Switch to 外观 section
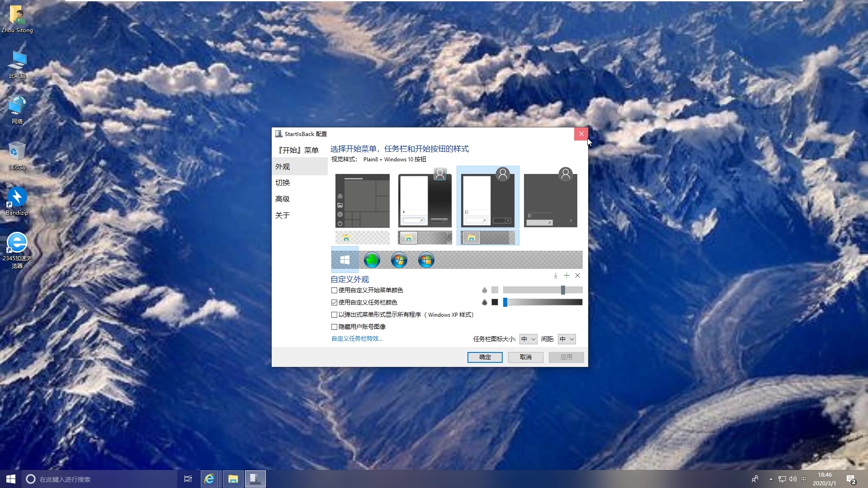Viewport: 868px width, 488px height. (x=300, y=166)
